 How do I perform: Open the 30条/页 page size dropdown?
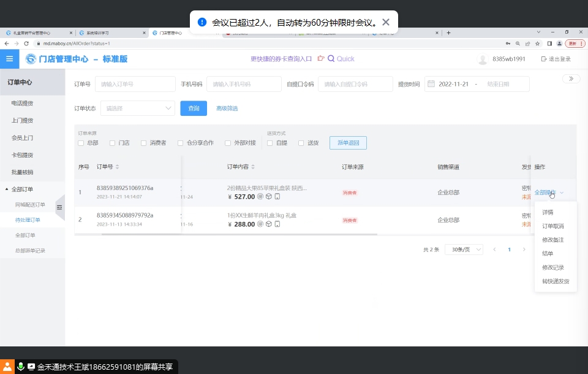[466, 250]
